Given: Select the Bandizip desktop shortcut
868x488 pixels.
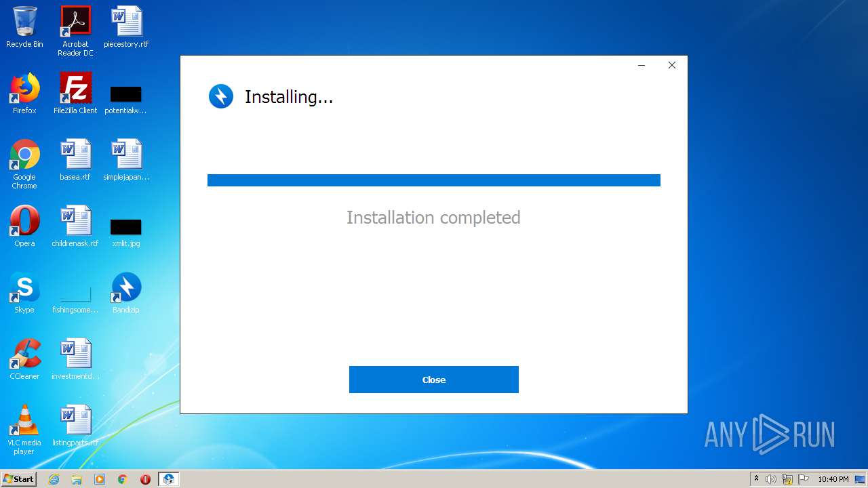Looking at the screenshot, I should 126,293.
